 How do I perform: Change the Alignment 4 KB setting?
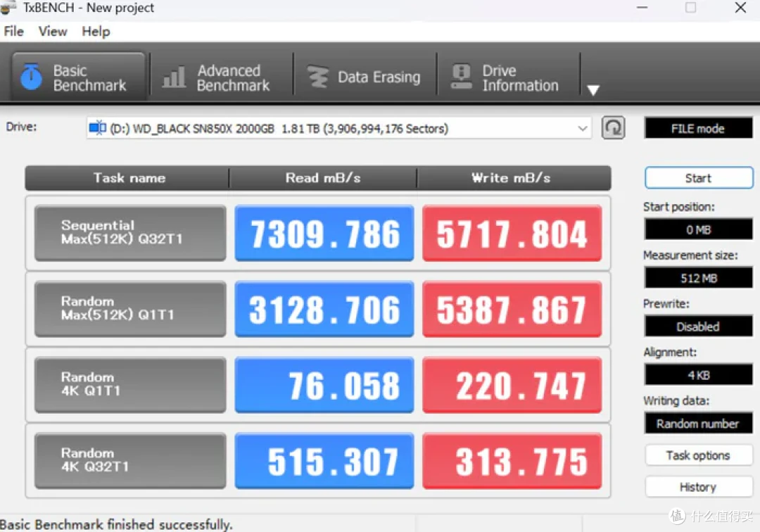pyautogui.click(x=698, y=375)
